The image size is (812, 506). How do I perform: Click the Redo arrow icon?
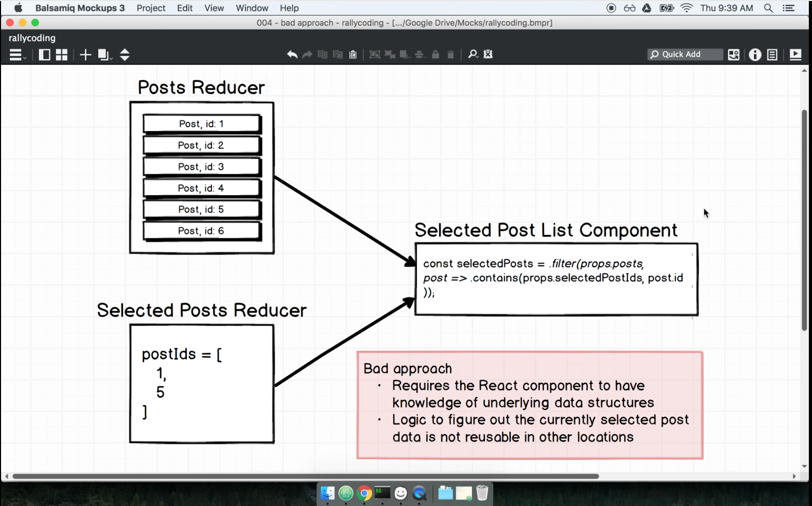click(x=307, y=54)
